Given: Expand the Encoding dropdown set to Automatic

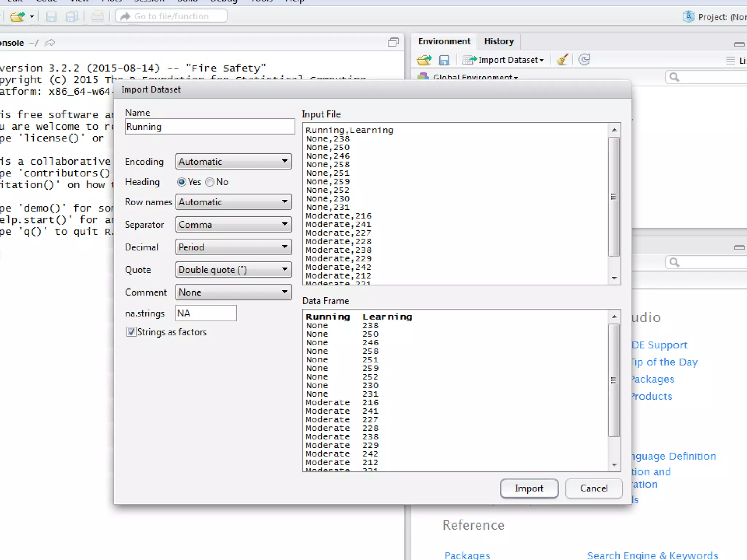Looking at the screenshot, I should point(233,162).
